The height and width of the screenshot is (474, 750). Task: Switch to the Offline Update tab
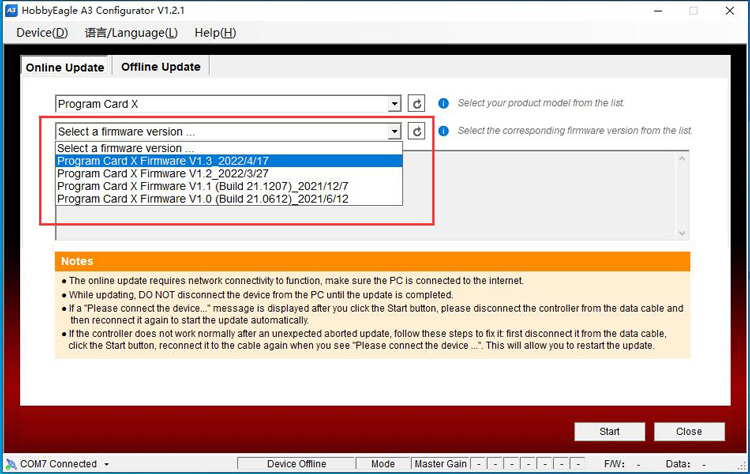161,67
